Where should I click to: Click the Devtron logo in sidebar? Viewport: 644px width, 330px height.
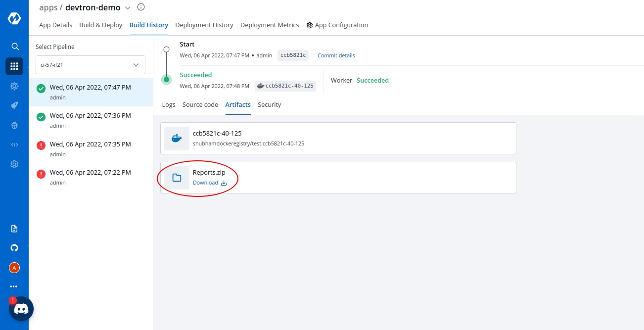pos(14,18)
